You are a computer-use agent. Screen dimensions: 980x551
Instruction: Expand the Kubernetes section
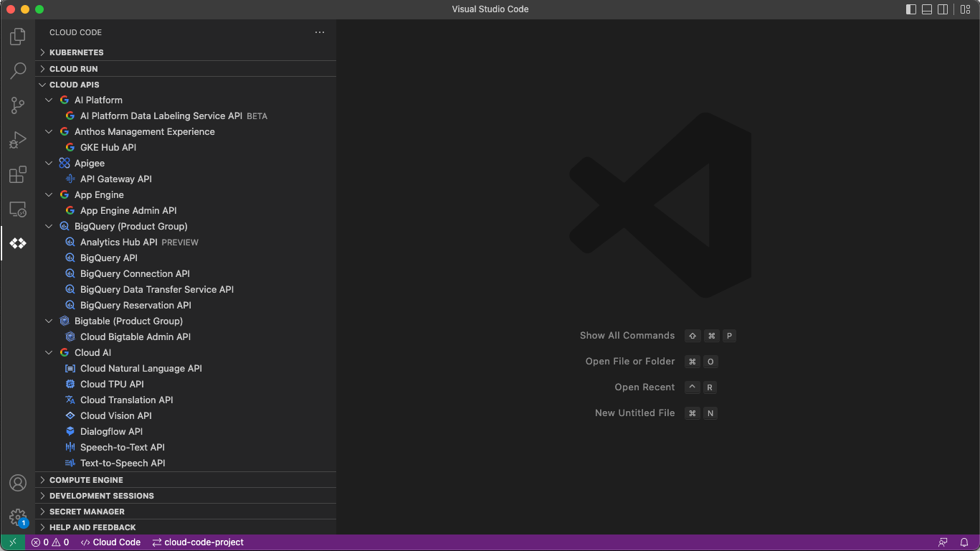click(186, 52)
